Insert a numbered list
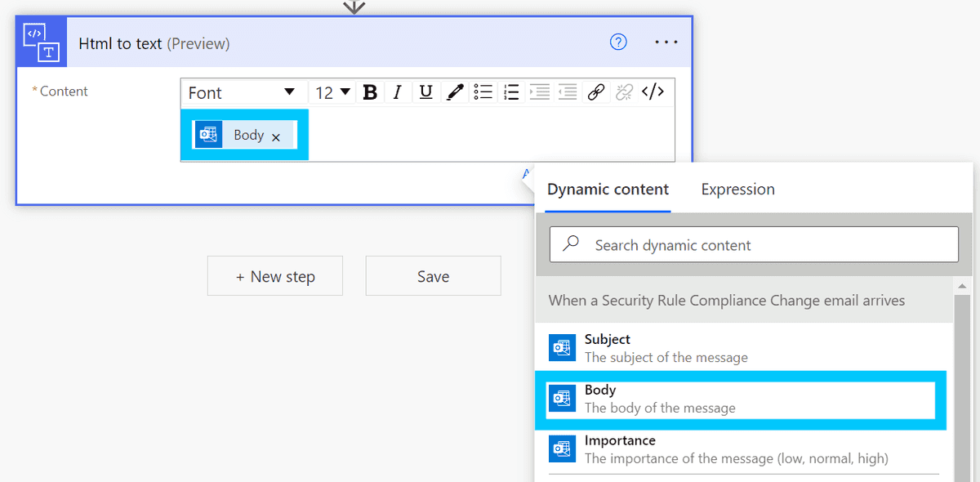The width and height of the screenshot is (980, 482). point(511,92)
